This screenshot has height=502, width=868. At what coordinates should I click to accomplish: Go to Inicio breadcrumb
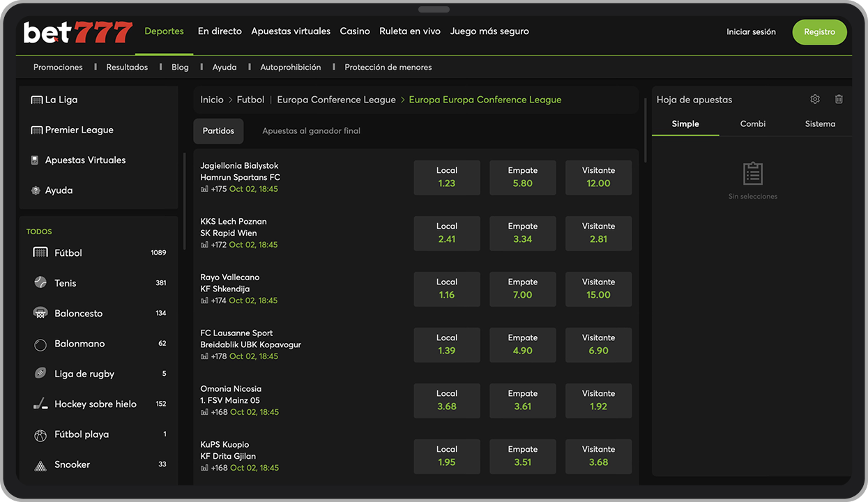point(212,100)
